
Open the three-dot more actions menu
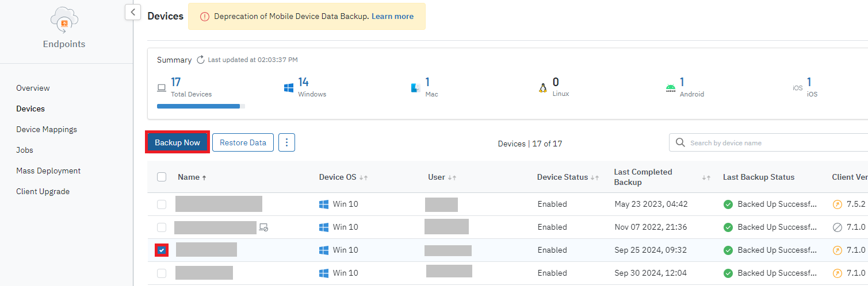point(286,142)
